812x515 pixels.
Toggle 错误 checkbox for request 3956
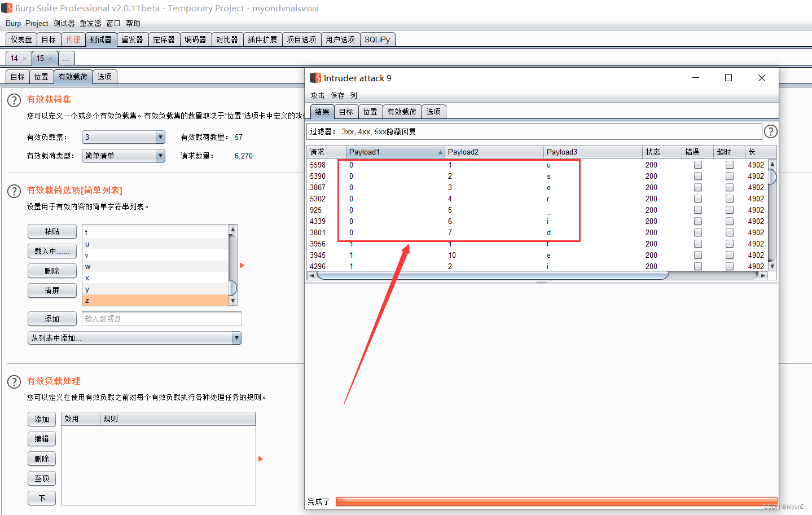pos(698,244)
